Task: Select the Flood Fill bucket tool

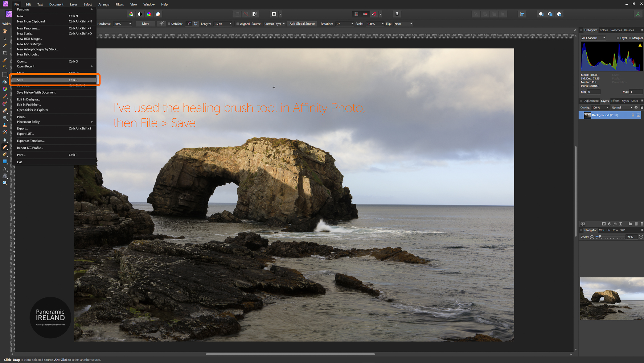Action: click(x=5, y=82)
